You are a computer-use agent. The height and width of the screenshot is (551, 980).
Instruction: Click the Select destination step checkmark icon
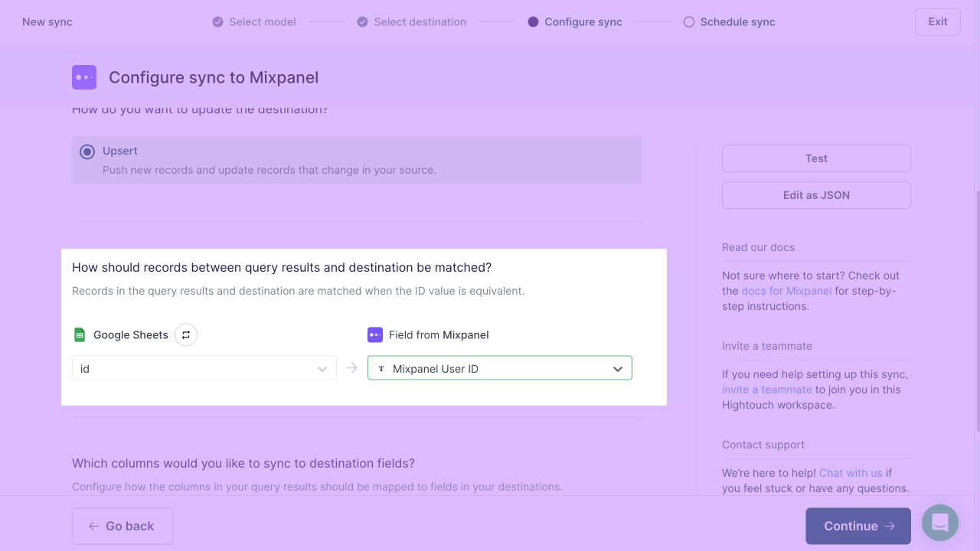pos(363,22)
